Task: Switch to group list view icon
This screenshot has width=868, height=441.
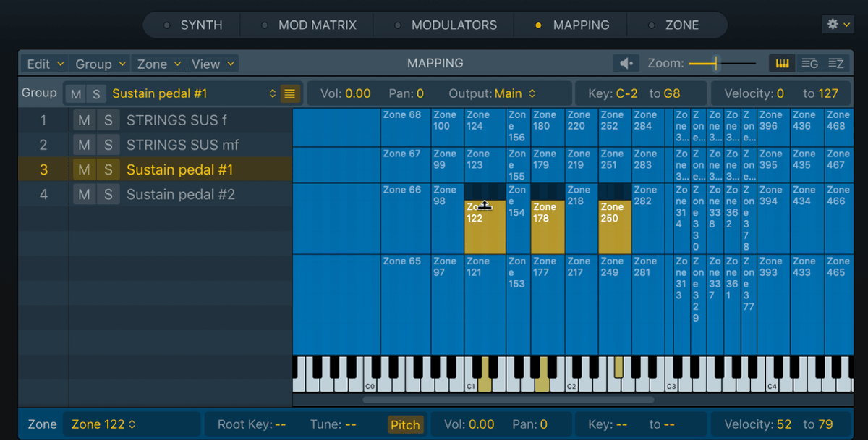Action: (x=809, y=63)
